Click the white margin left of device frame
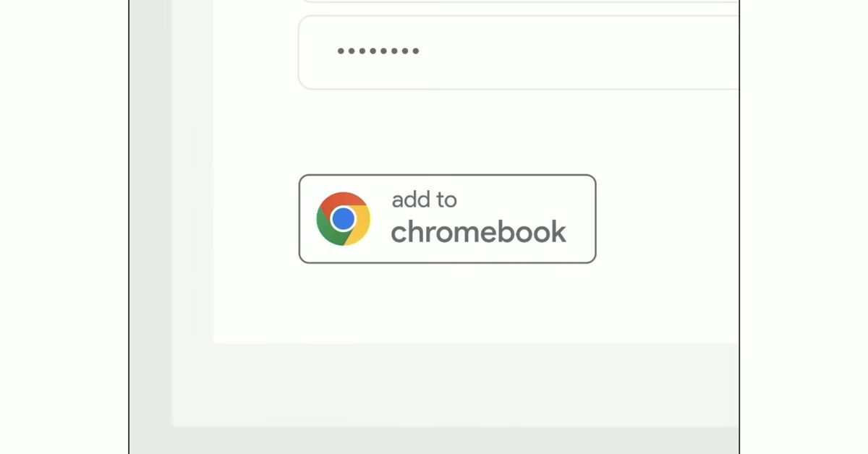The image size is (868, 454). (x=64, y=227)
